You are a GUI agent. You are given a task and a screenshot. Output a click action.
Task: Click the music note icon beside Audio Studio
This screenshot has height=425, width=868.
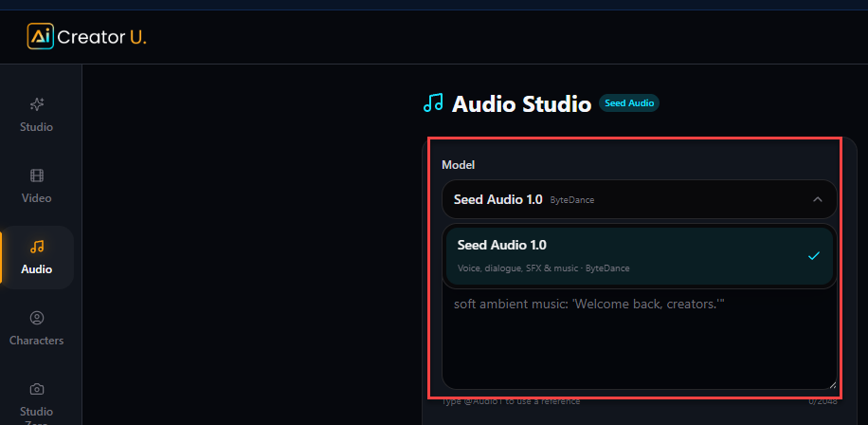[x=433, y=103]
